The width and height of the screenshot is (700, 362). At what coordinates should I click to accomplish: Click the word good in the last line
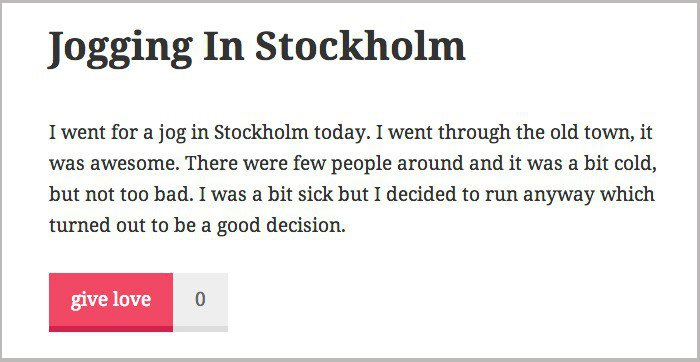coord(239,227)
